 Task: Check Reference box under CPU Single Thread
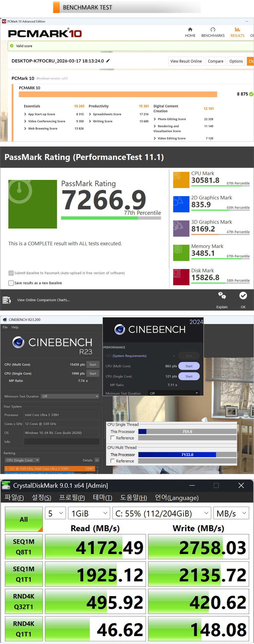click(x=113, y=438)
